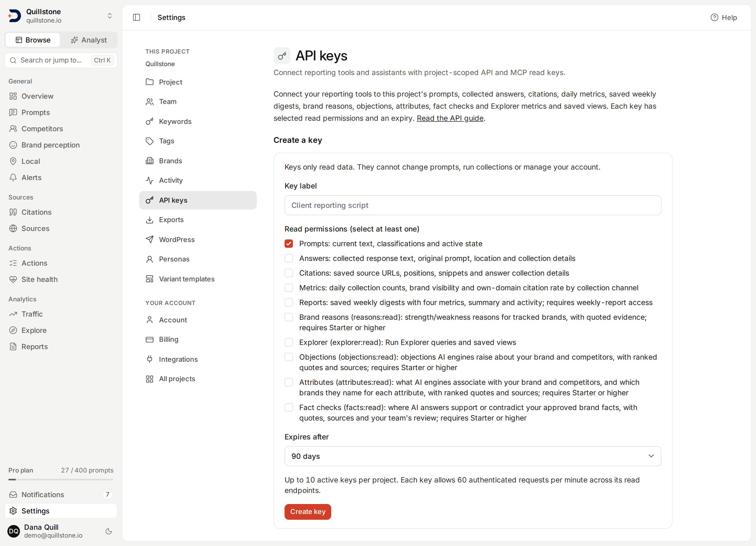Go to Prompts page
756x546 pixels.
pos(61,112)
